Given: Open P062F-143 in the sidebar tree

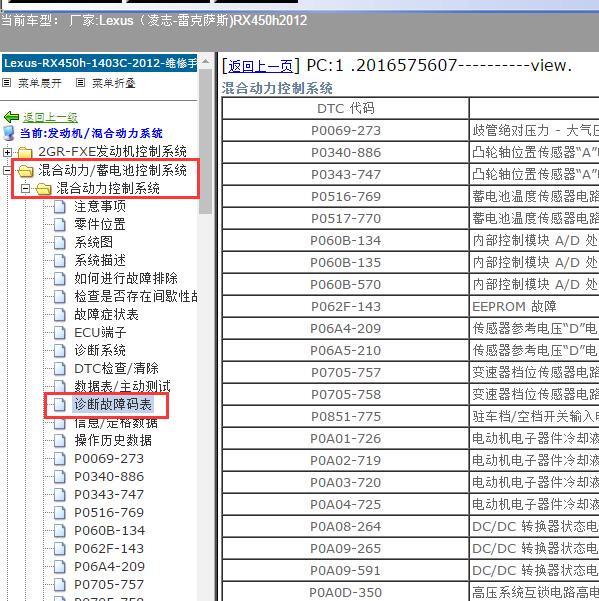Looking at the screenshot, I should pyautogui.click(x=109, y=548).
